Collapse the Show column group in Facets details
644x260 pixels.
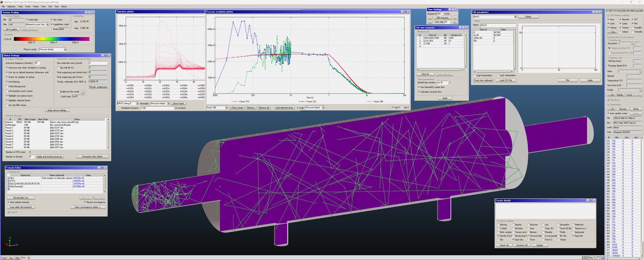point(498,221)
